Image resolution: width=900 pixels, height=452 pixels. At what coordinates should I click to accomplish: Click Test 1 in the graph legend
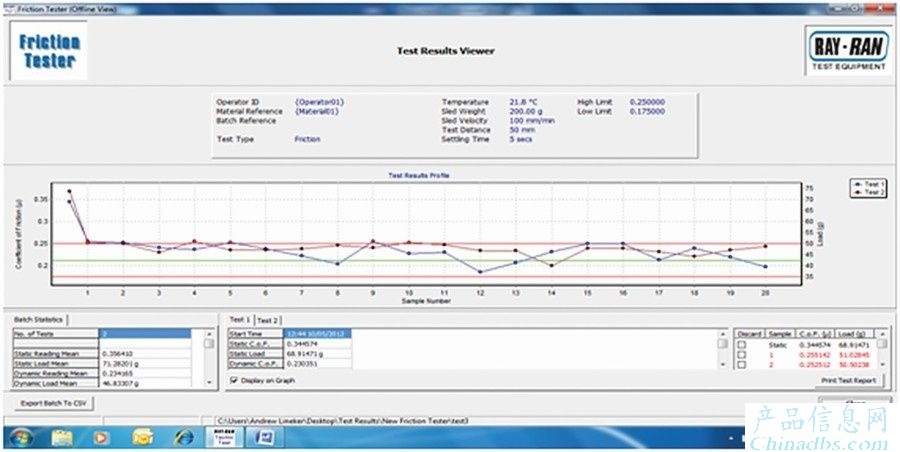(x=870, y=184)
